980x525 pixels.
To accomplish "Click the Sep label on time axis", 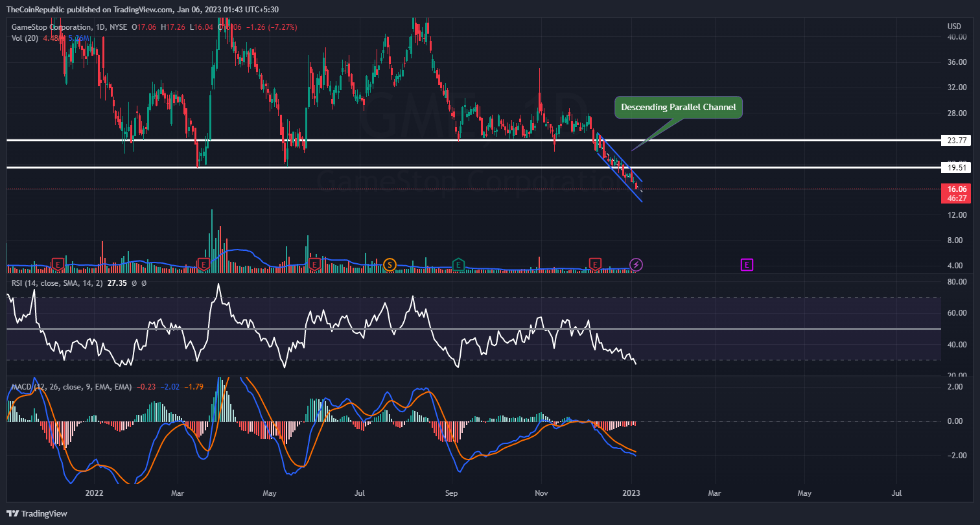I will click(x=452, y=493).
